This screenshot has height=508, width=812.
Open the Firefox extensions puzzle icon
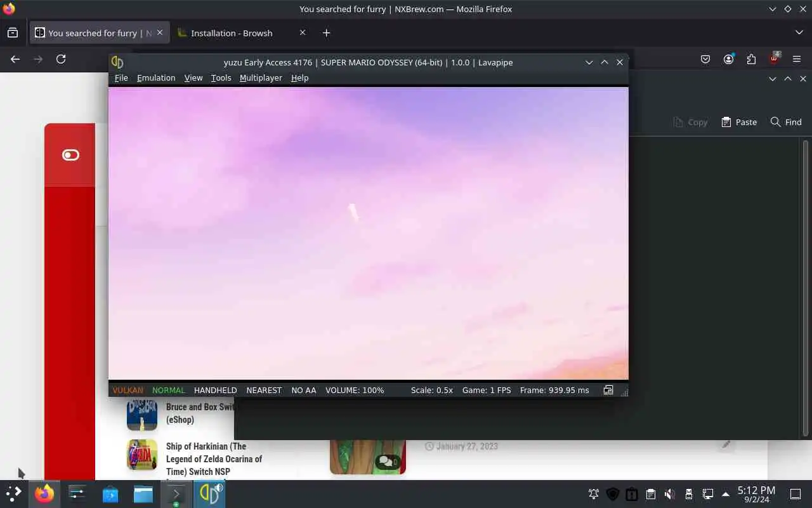(751, 59)
